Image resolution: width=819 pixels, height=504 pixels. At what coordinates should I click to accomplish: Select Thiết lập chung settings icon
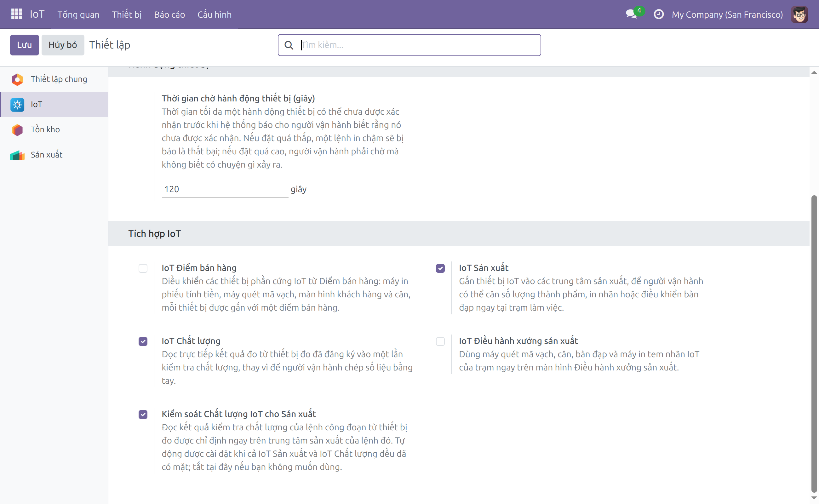17,79
